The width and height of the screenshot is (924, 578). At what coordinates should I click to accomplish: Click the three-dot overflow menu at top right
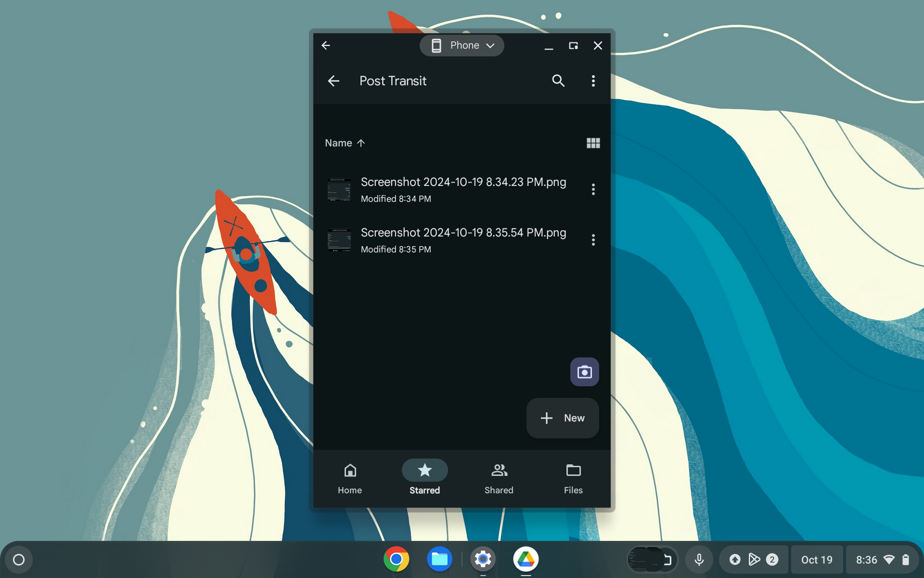[593, 80]
